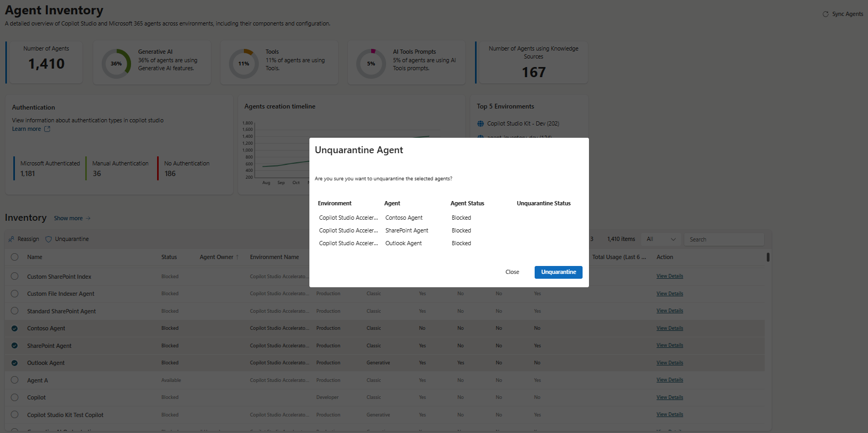Confirm with the blue Unquarantine button
This screenshot has height=433, width=868.
pos(559,272)
